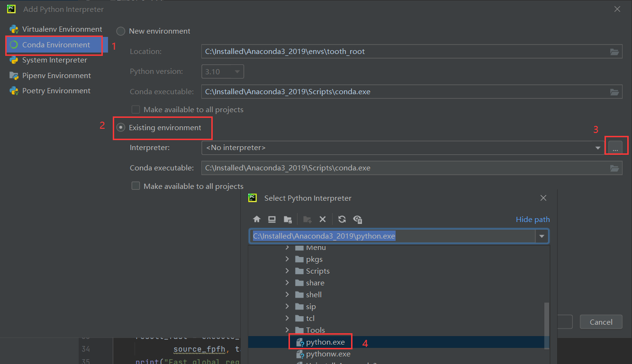Click the 'Interpreter:' label
The image size is (632, 364).
(149, 148)
